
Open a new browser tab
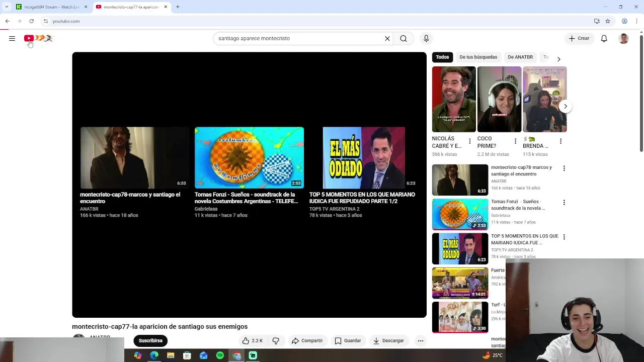[178, 7]
